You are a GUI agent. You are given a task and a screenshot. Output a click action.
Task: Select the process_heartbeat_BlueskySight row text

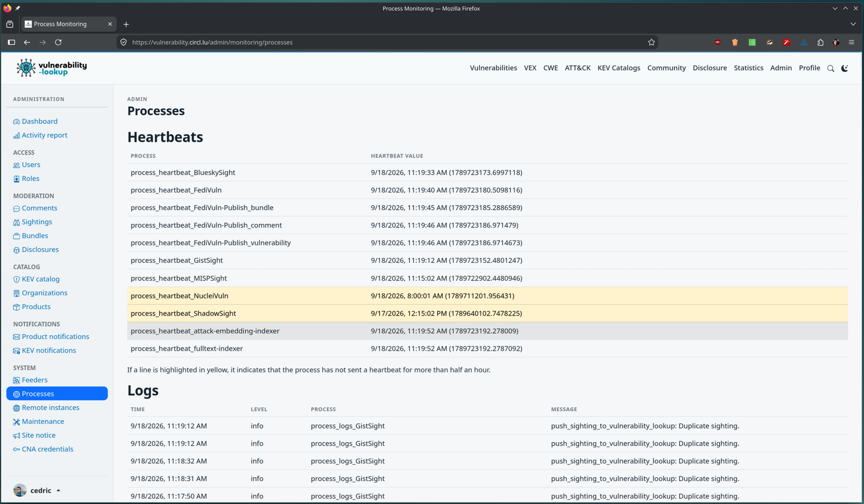click(x=183, y=172)
